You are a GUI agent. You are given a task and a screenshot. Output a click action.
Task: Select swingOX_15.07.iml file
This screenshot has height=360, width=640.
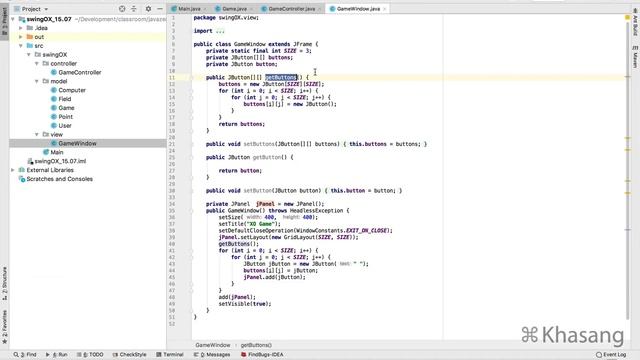(60, 161)
